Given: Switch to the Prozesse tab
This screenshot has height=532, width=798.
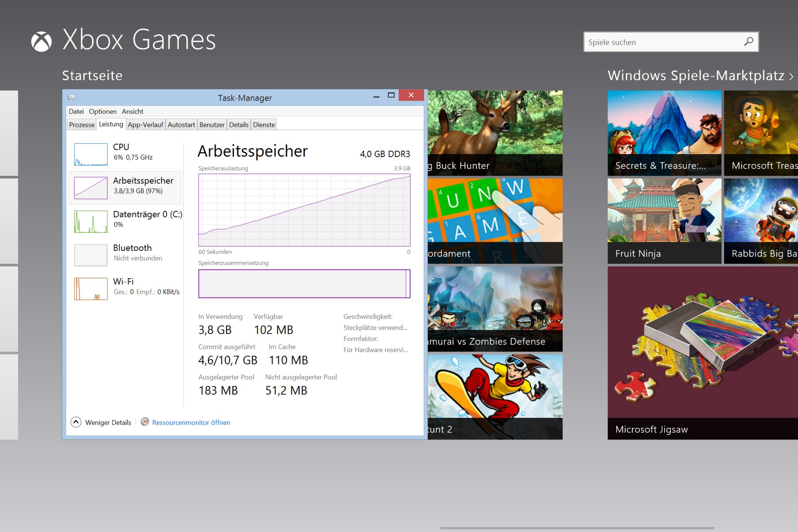Looking at the screenshot, I should tap(82, 125).
